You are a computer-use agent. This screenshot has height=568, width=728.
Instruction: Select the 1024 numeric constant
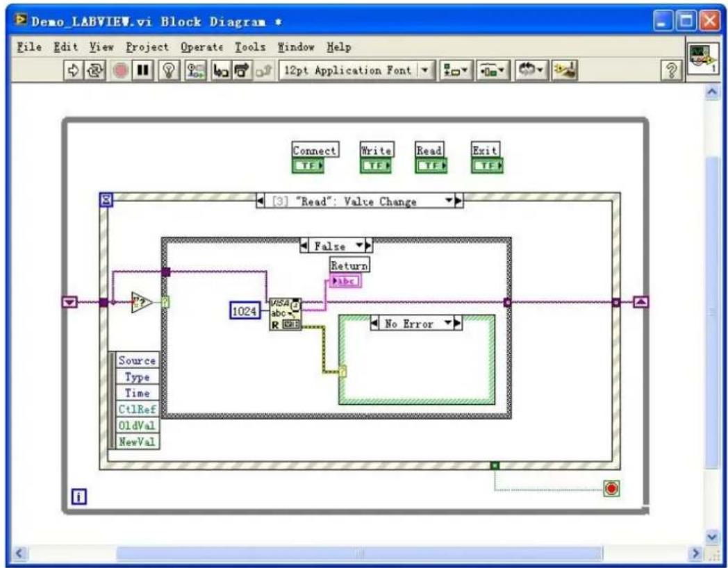tap(245, 311)
